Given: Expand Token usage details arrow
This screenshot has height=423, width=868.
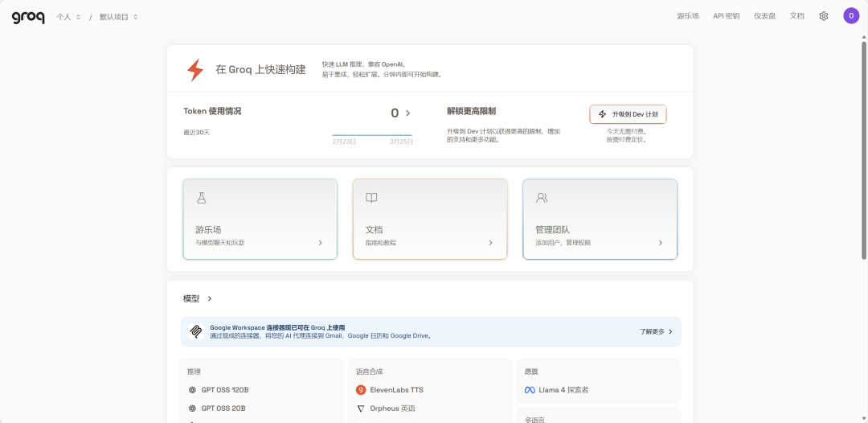Looking at the screenshot, I should (x=407, y=113).
